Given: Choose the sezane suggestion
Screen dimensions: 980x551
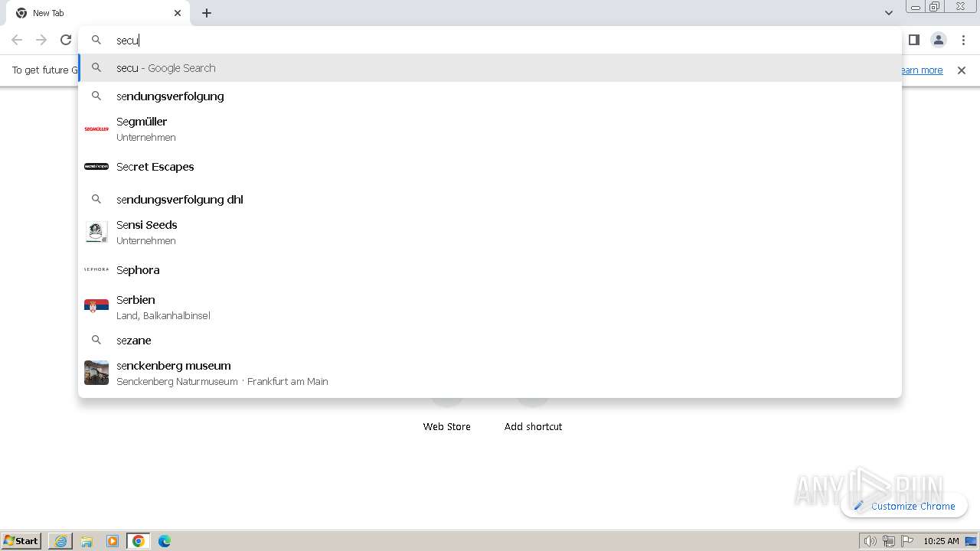Looking at the screenshot, I should (490, 341).
